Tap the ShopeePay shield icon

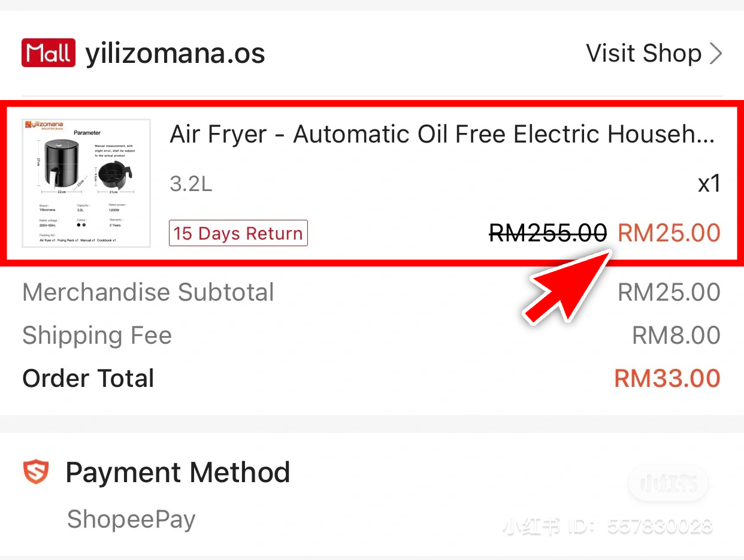pyautogui.click(x=36, y=473)
